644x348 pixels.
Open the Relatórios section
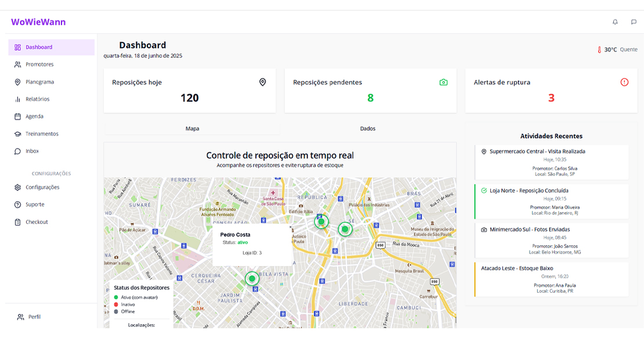point(37,99)
